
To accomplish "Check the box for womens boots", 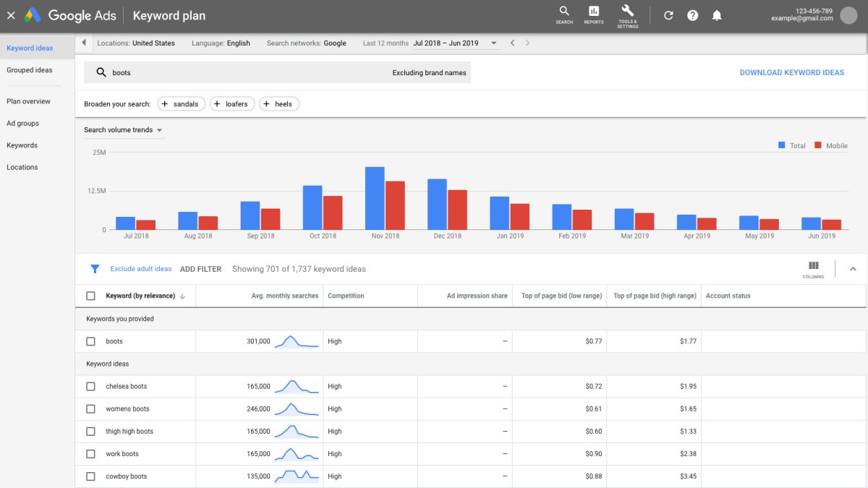I will [x=90, y=408].
